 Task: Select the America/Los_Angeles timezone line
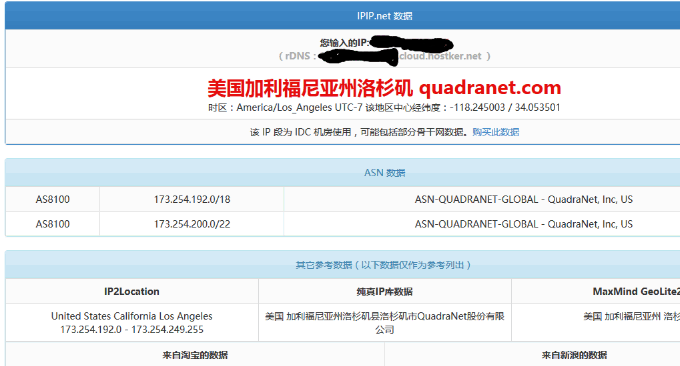point(384,108)
